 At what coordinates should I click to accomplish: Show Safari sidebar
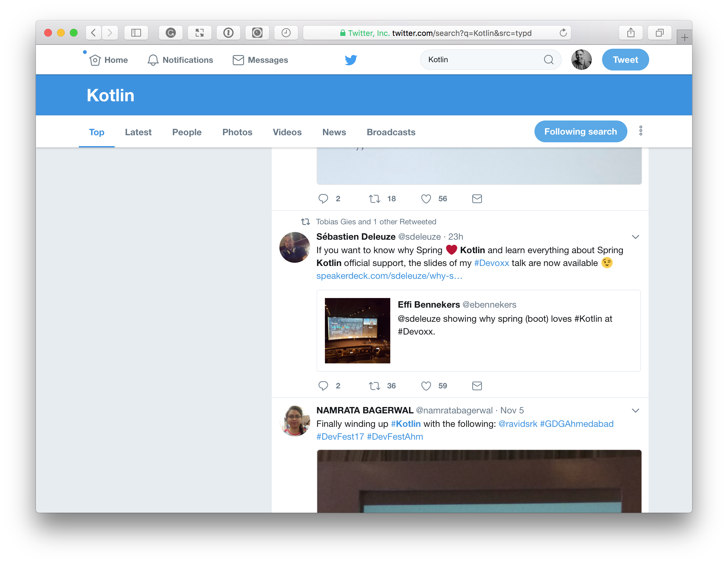tap(136, 33)
